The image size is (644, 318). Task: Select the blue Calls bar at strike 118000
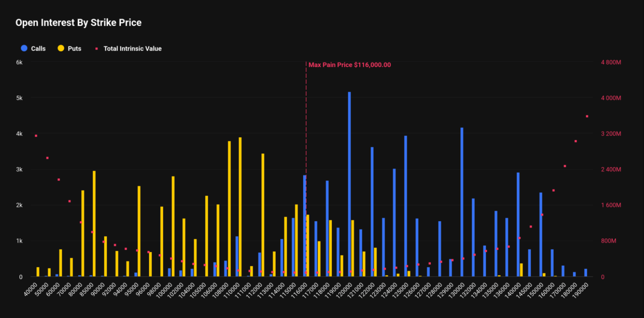point(327,229)
